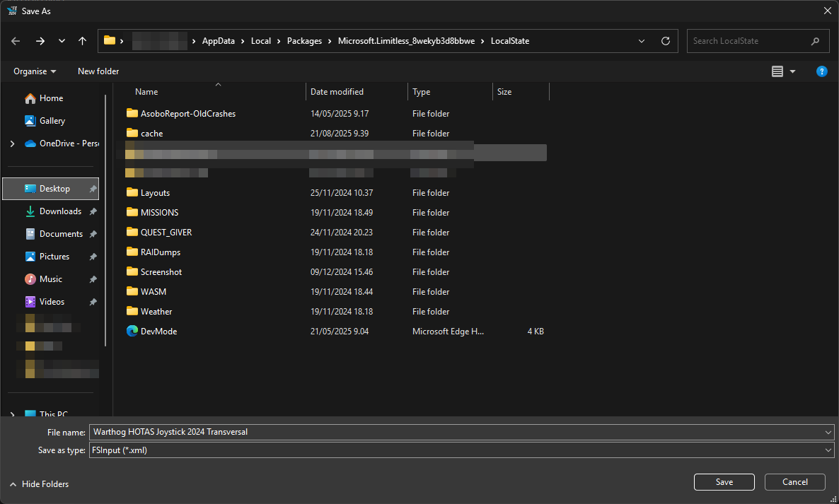
Task: Create a New folder
Action: [x=98, y=71]
